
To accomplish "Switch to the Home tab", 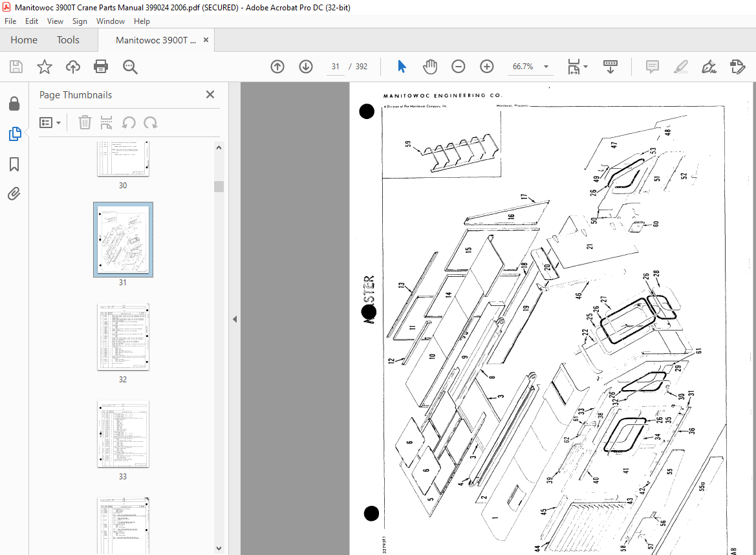I will coord(24,40).
